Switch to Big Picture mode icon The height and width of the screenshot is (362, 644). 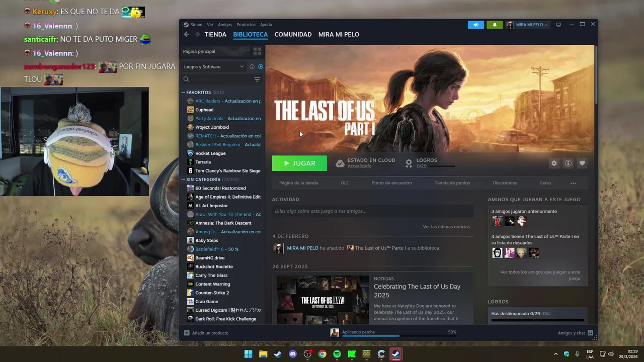pos(558,25)
